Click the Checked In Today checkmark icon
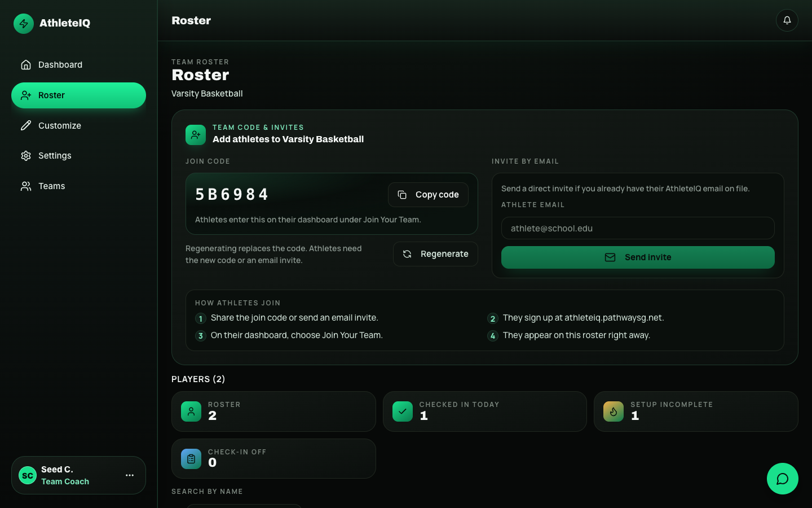 pos(403,411)
